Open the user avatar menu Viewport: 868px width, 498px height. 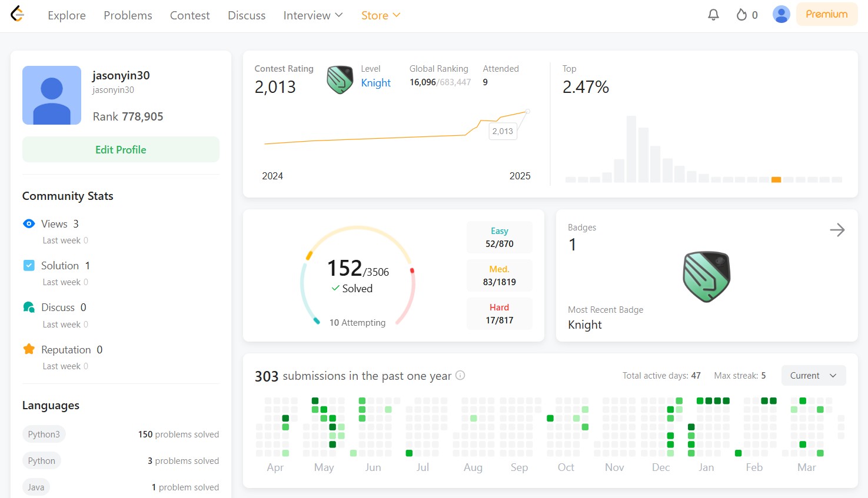coord(781,15)
